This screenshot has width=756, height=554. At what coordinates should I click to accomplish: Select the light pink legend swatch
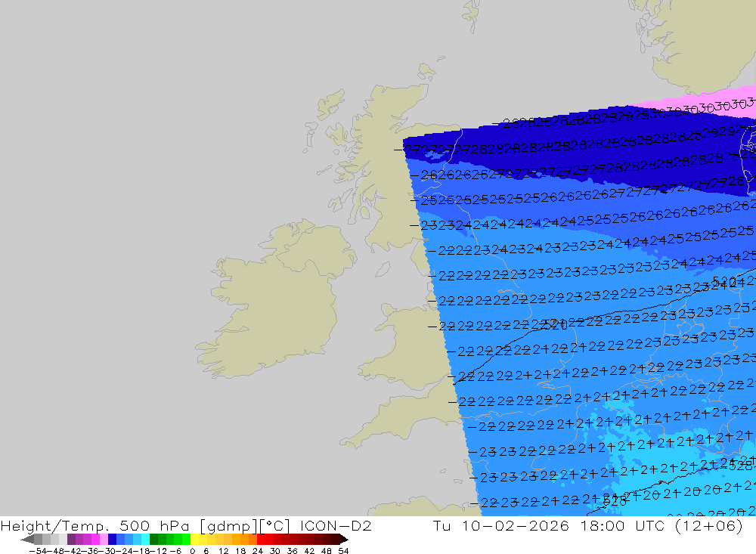click(104, 539)
